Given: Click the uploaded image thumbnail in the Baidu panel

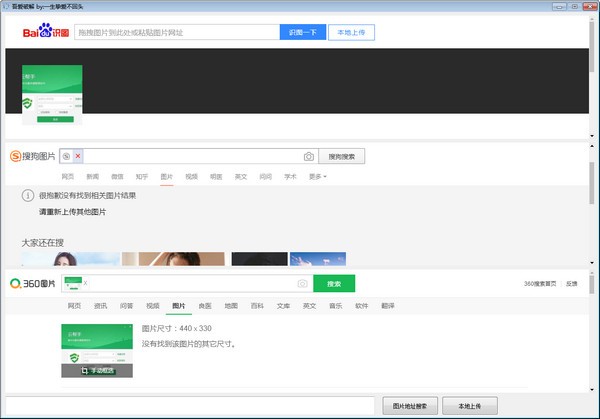Looking at the screenshot, I should (x=52, y=95).
